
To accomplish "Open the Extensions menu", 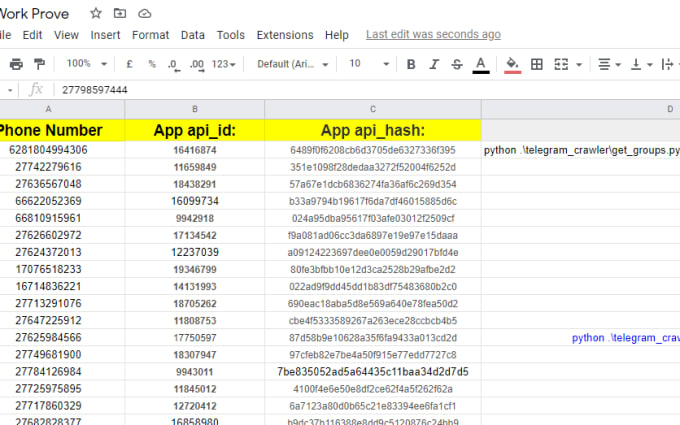I will (285, 35).
